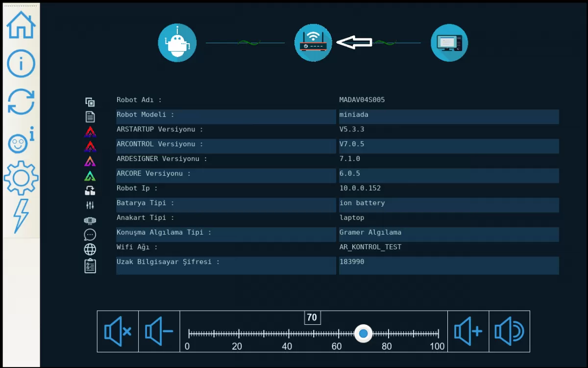
Task: Click the volume slider handle at 70
Action: (363, 334)
